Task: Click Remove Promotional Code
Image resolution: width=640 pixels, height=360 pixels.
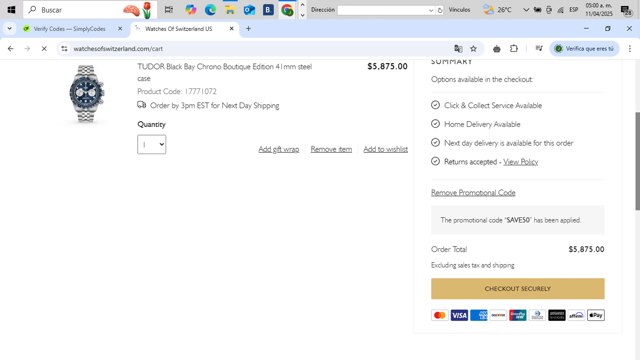Action: click(473, 193)
